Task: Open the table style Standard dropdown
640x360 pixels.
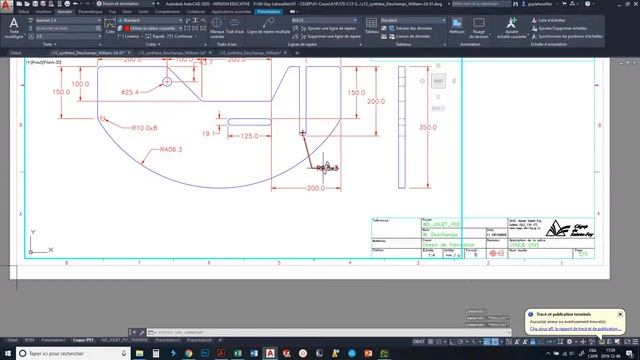Action: [x=413, y=20]
